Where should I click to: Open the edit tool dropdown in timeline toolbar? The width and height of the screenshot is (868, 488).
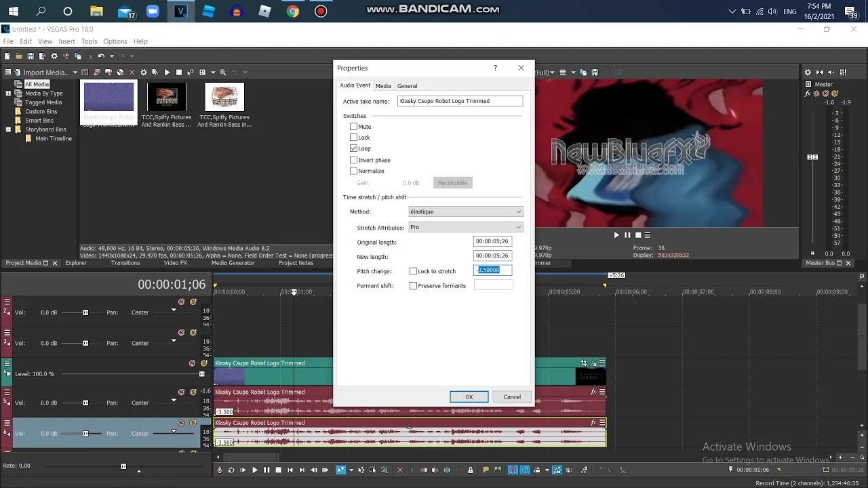point(351,470)
